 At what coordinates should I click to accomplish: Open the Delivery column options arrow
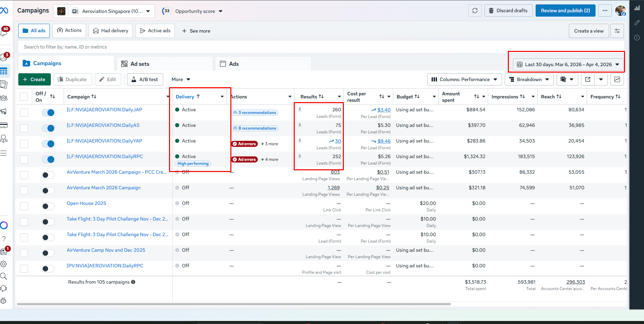pyautogui.click(x=222, y=97)
